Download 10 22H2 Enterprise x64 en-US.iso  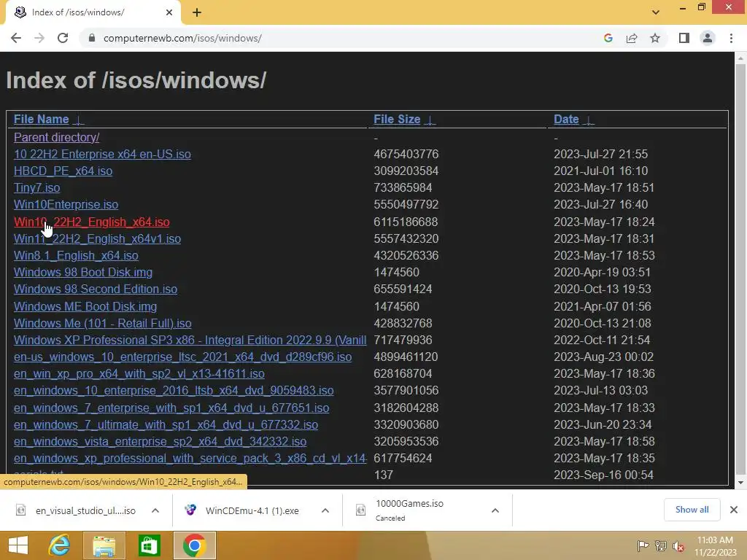(102, 155)
